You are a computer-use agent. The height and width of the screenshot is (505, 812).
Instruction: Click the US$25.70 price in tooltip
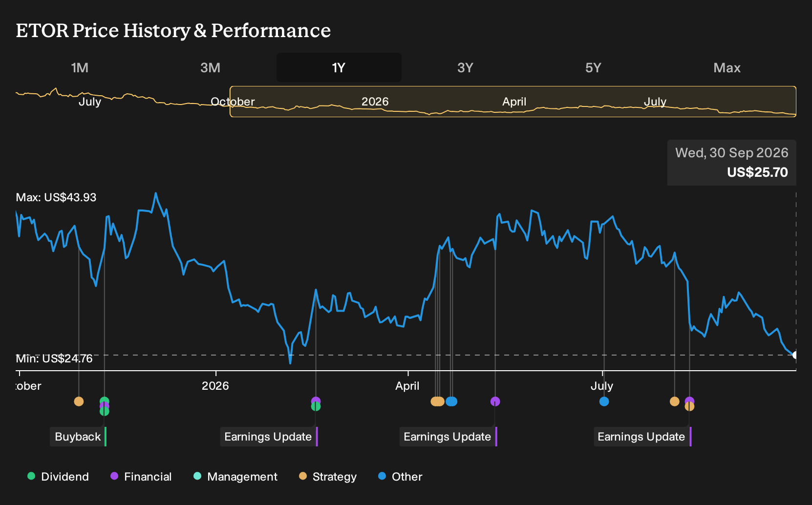pos(757,172)
